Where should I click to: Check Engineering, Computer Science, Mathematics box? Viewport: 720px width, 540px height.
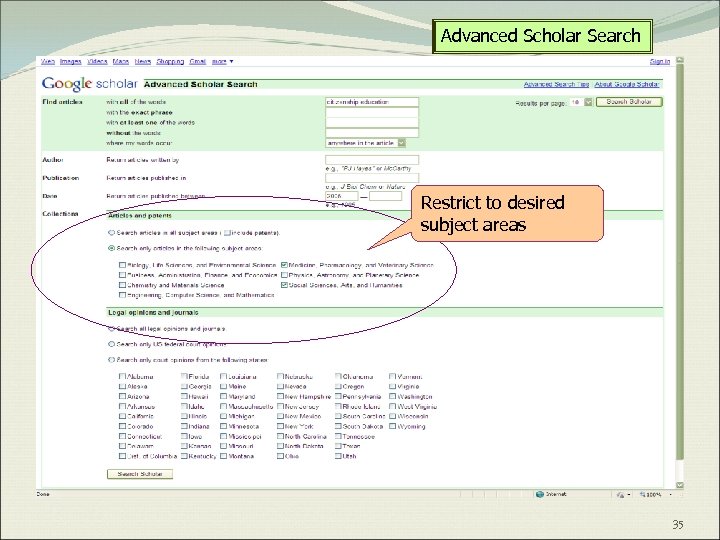122,295
